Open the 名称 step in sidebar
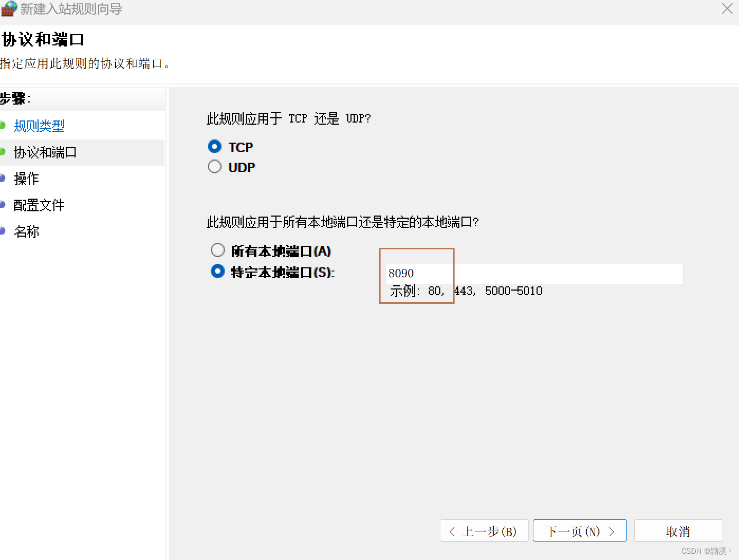This screenshot has width=739, height=560. (26, 231)
